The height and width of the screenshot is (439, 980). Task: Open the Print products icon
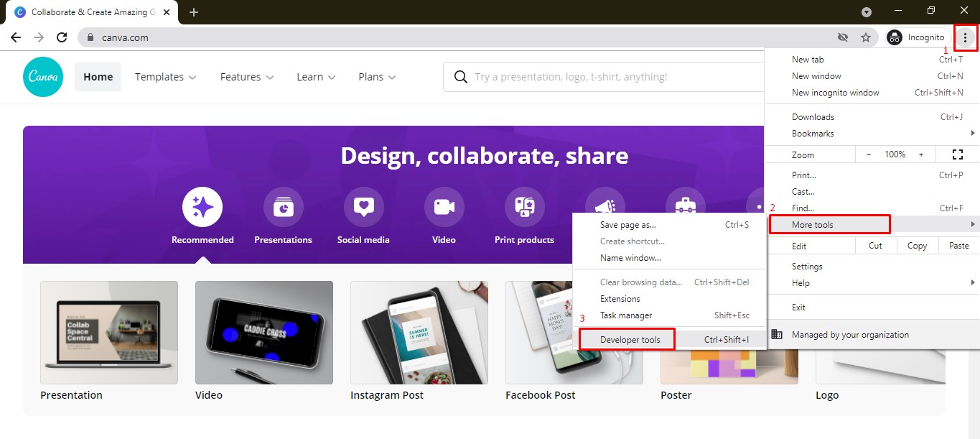(x=523, y=205)
